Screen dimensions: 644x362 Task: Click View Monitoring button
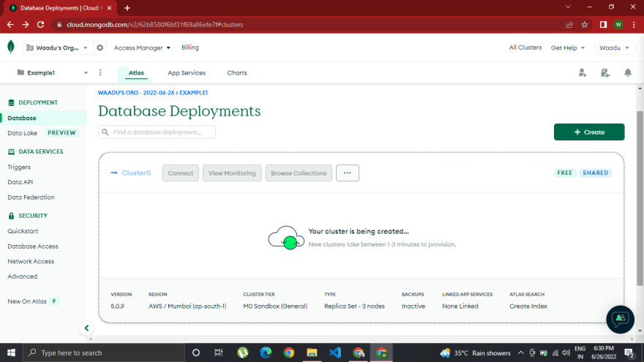tap(232, 173)
